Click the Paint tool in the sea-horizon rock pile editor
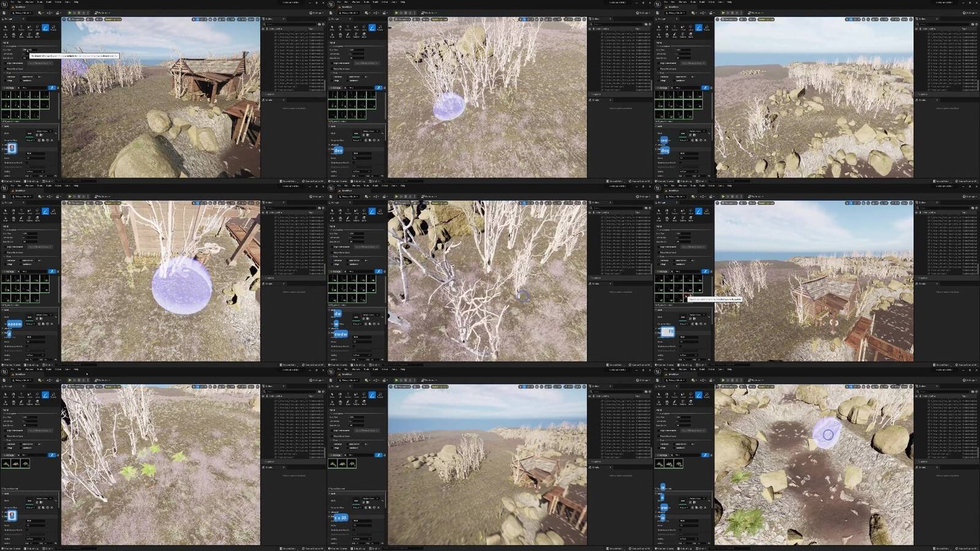Viewport: 980px width, 551px height. [372, 395]
